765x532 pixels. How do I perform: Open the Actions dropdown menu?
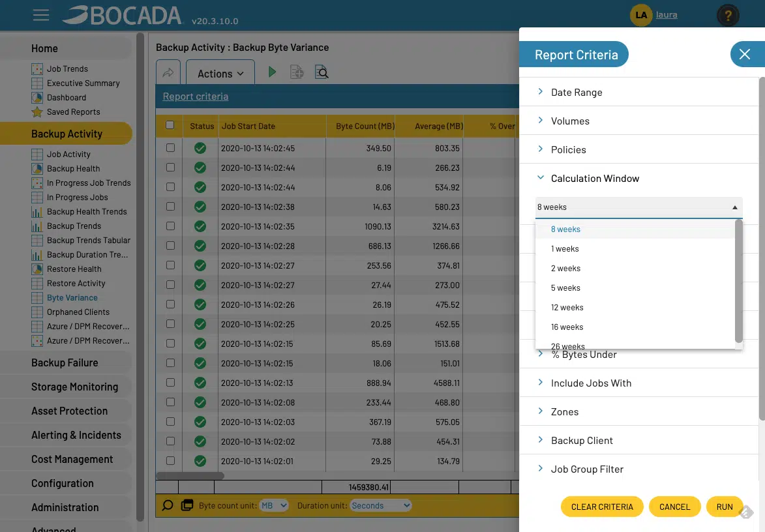pos(220,73)
